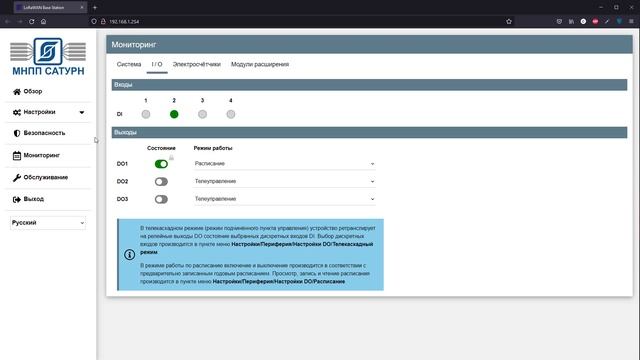Image resolution: width=640 pixels, height=360 pixels.
Task: Turn off the DO1 output switch
Action: pyautogui.click(x=161, y=164)
